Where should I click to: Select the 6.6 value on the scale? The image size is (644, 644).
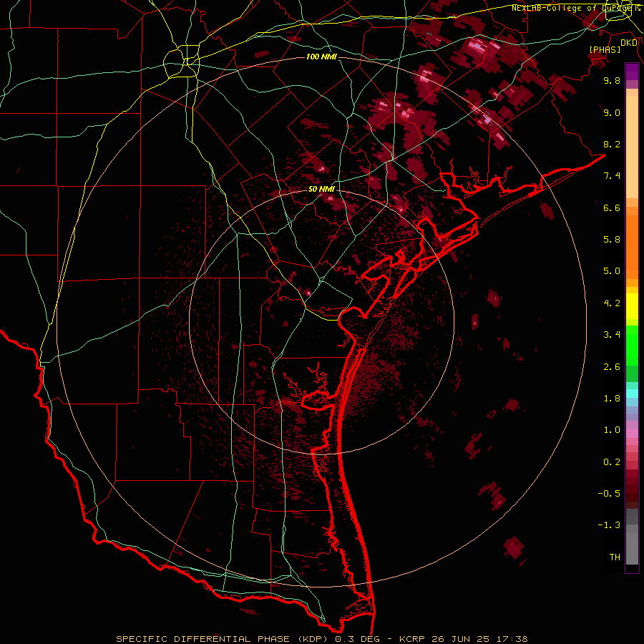[612, 208]
